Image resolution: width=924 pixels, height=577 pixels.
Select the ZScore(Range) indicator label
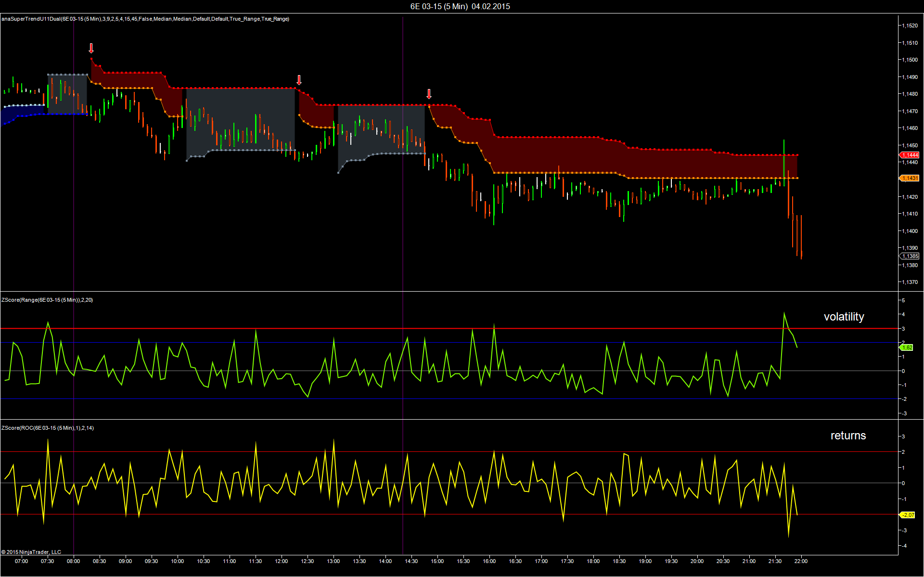pyautogui.click(x=47, y=300)
